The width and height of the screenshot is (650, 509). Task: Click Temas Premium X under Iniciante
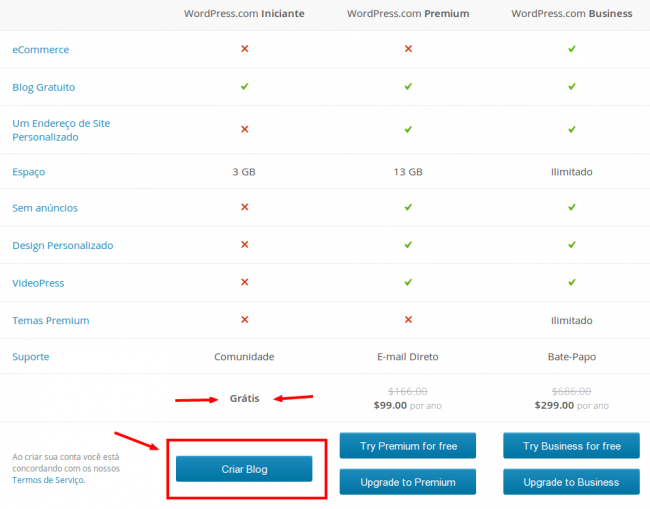[x=245, y=320]
